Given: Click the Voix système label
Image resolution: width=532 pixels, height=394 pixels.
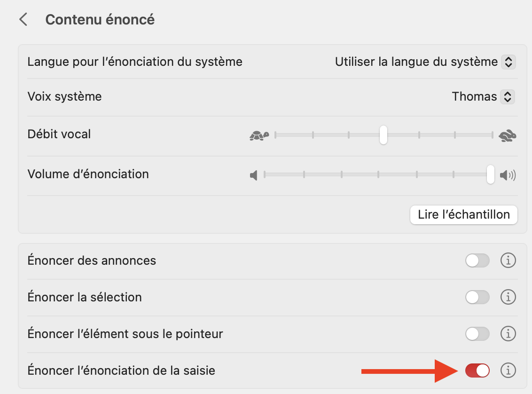Looking at the screenshot, I should (x=65, y=97).
